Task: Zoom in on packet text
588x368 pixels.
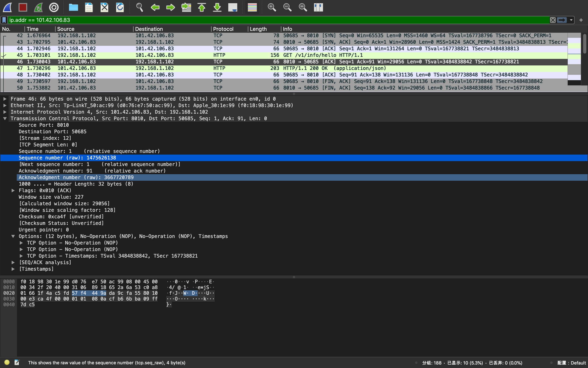Action: pyautogui.click(x=272, y=7)
